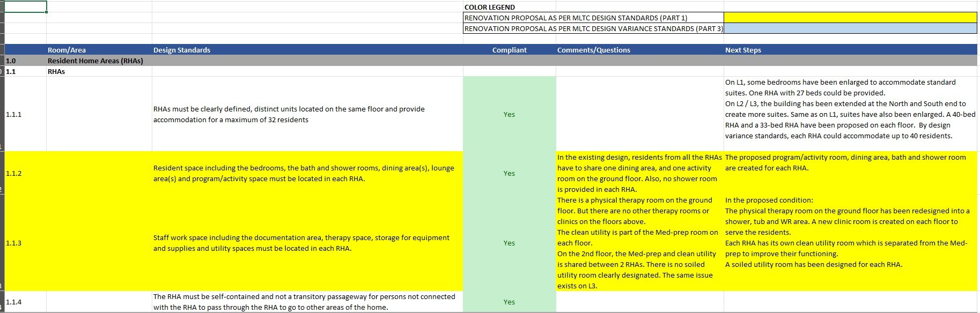Screen dimensions: 980x313
Task: Click the Room/Area column header
Action: 99,50
